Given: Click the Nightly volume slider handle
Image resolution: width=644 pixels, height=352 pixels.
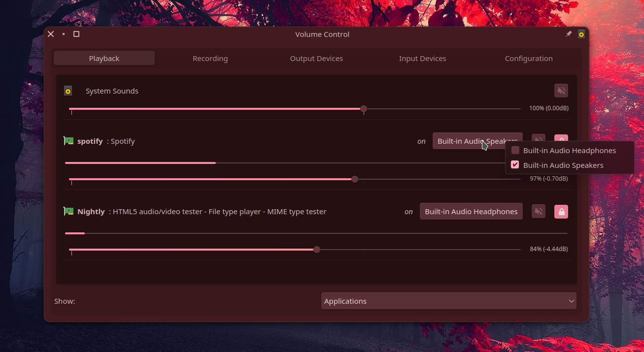Looking at the screenshot, I should (x=317, y=250).
